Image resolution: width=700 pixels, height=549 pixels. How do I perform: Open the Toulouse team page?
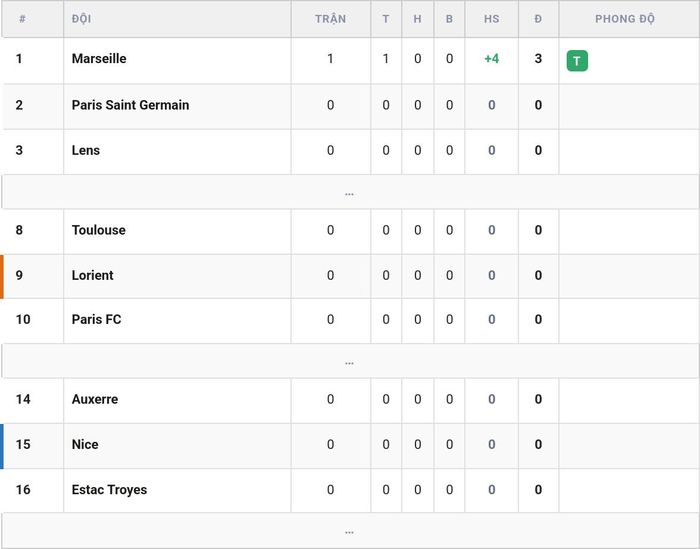(x=99, y=230)
